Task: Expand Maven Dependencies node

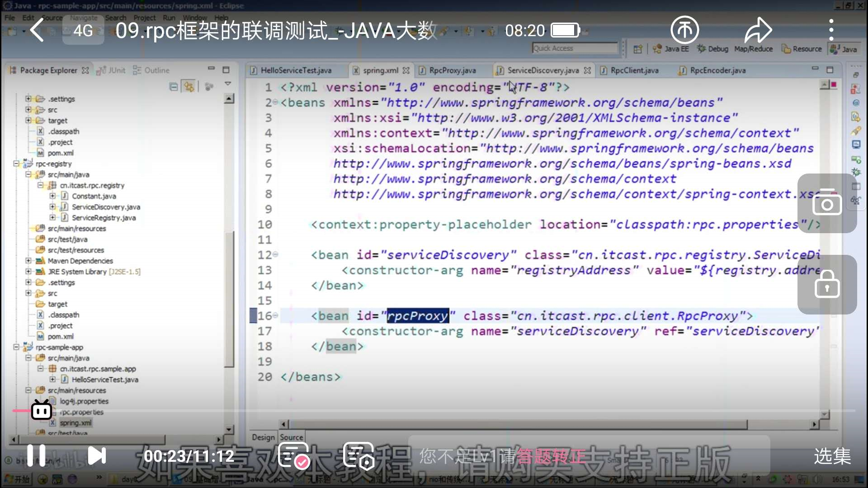Action: coord(28,261)
